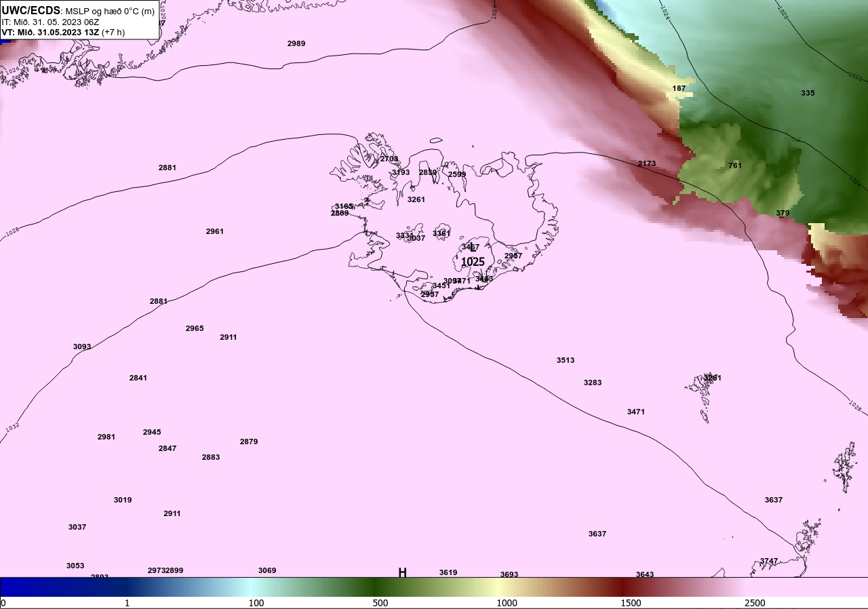868x609 pixels.
Task: Click the 100 label on the color scale
Action: (x=256, y=603)
